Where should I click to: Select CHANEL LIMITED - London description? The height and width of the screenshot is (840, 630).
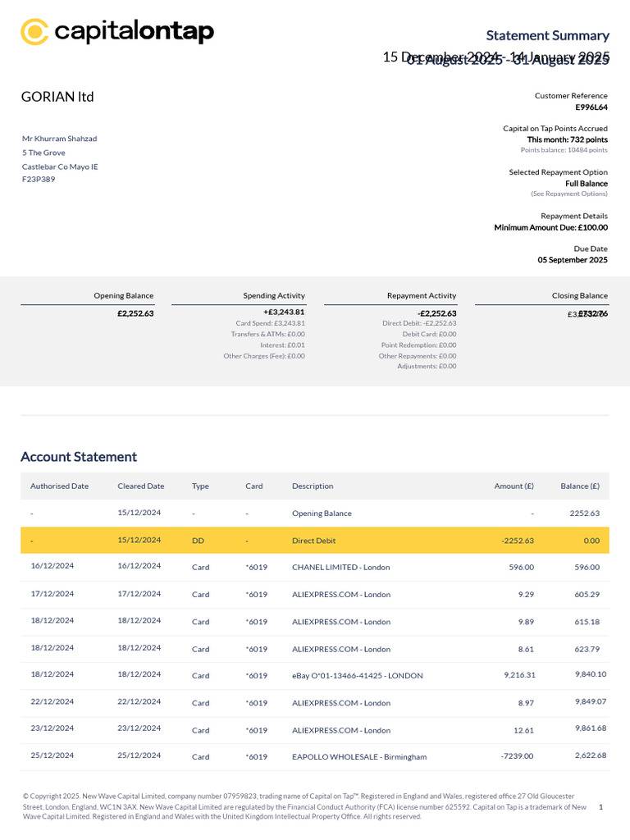[340, 568]
